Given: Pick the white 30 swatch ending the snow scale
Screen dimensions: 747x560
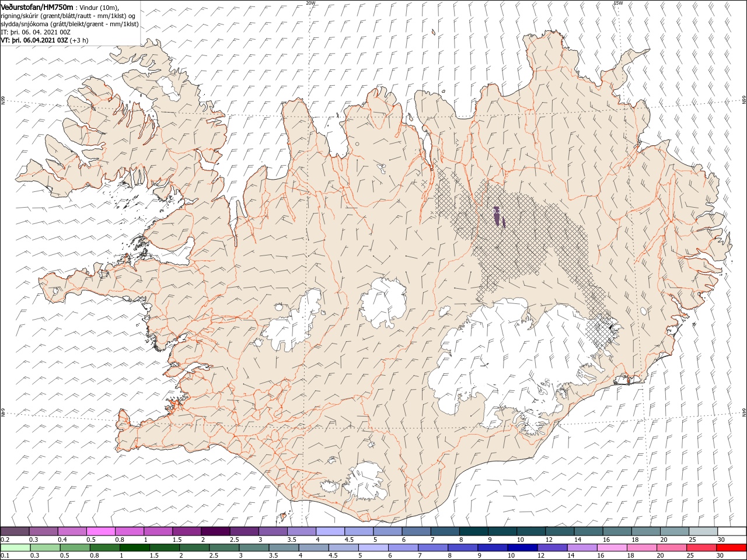Looking at the screenshot, I should click(x=732, y=531).
